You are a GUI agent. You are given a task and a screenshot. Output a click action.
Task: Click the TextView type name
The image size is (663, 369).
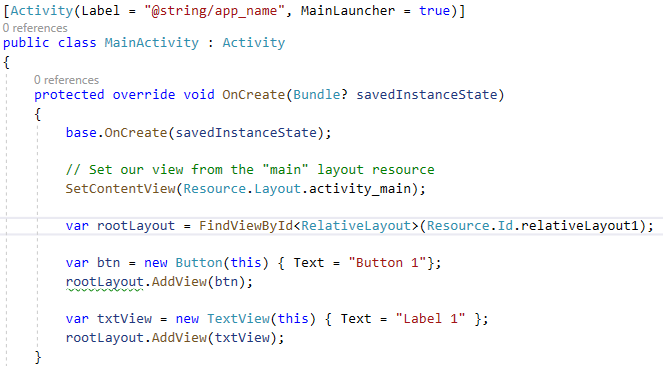238,319
